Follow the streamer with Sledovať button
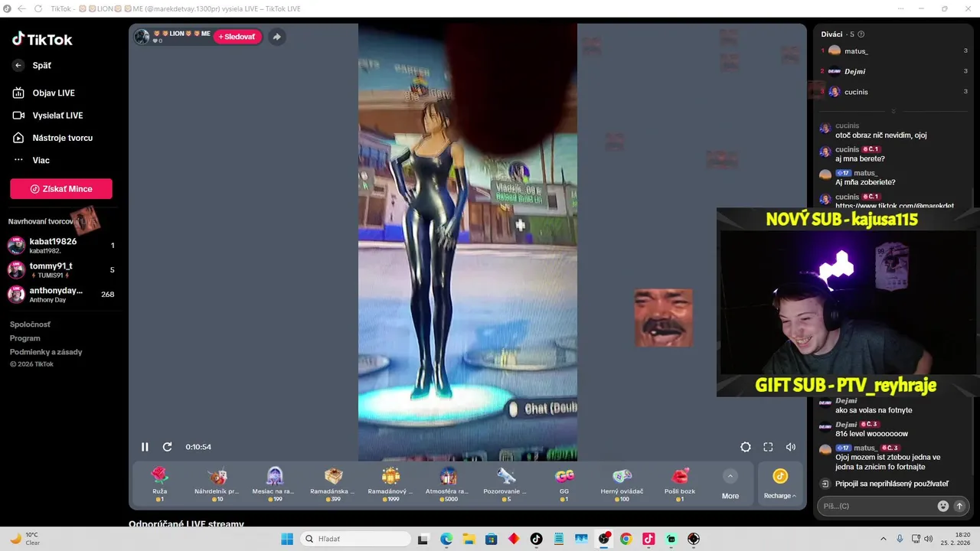This screenshot has height=551, width=980. [x=237, y=37]
